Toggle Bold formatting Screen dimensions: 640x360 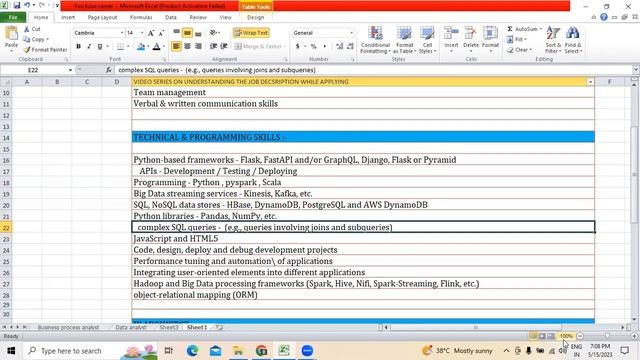tap(78, 47)
